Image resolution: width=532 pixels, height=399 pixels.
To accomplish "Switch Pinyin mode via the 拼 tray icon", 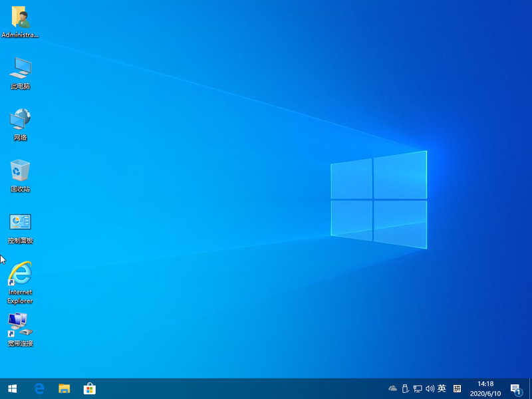I will point(457,388).
